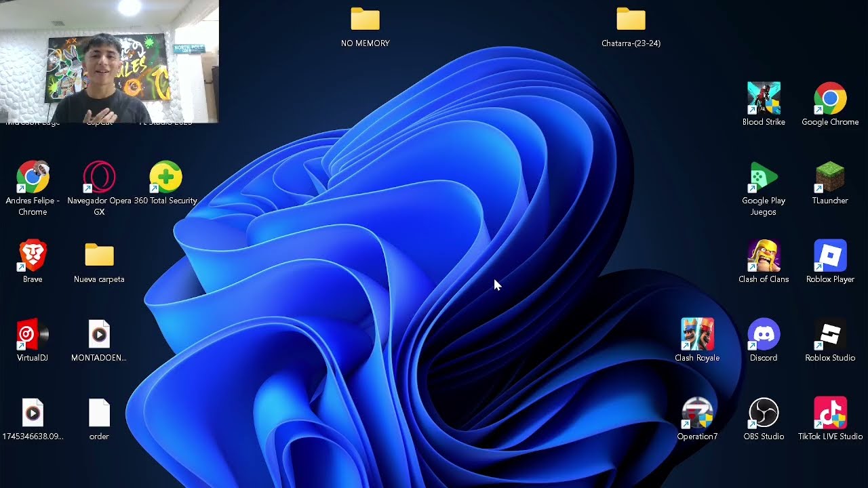
Task: Open the Discord shortcut
Action: [x=764, y=334]
